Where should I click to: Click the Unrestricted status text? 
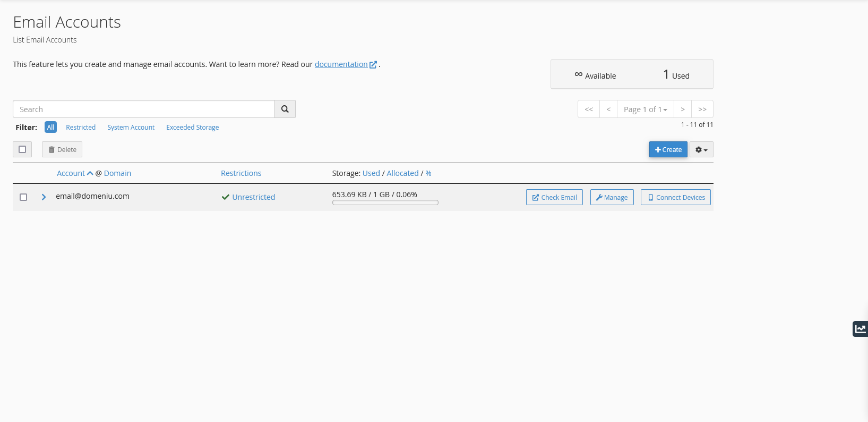(x=253, y=197)
